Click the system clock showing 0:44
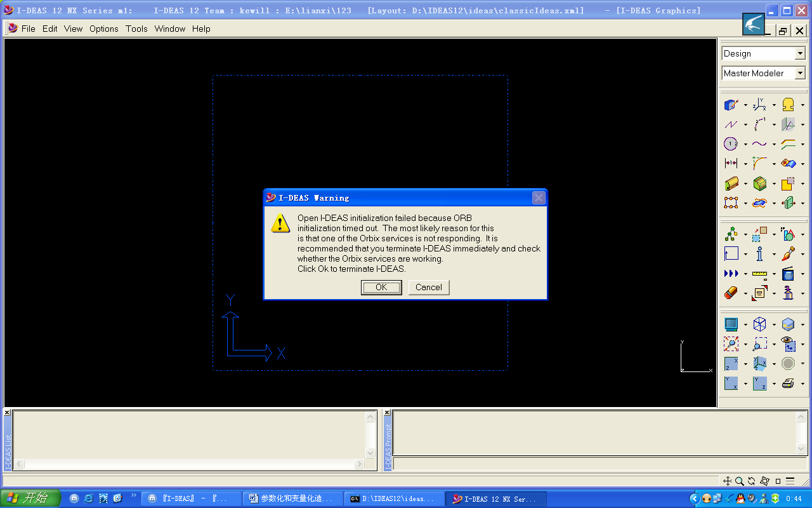812x508 pixels. tap(794, 499)
